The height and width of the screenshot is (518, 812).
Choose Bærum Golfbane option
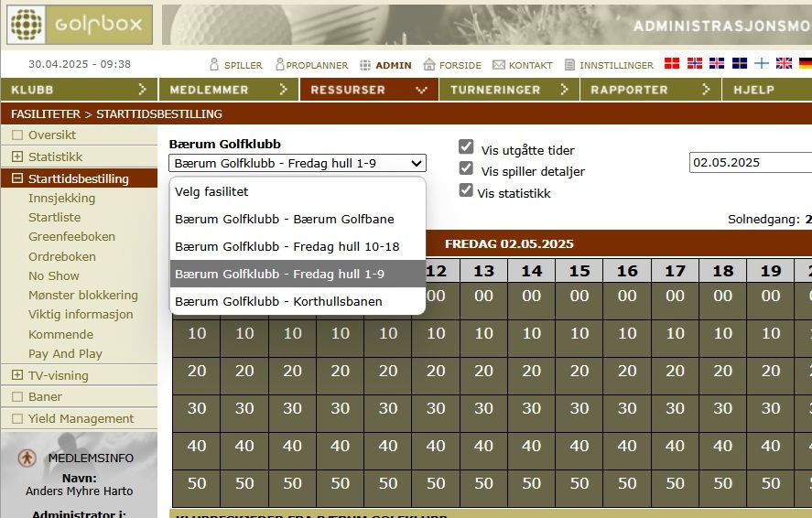[x=298, y=219]
